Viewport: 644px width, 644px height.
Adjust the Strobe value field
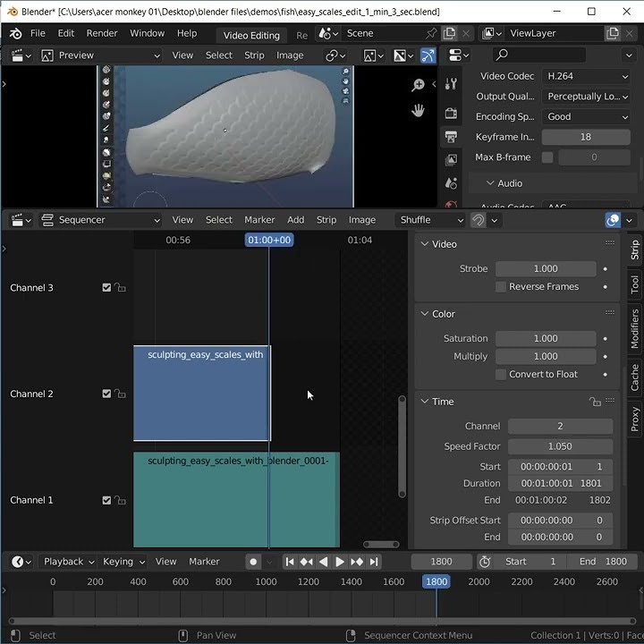point(546,269)
